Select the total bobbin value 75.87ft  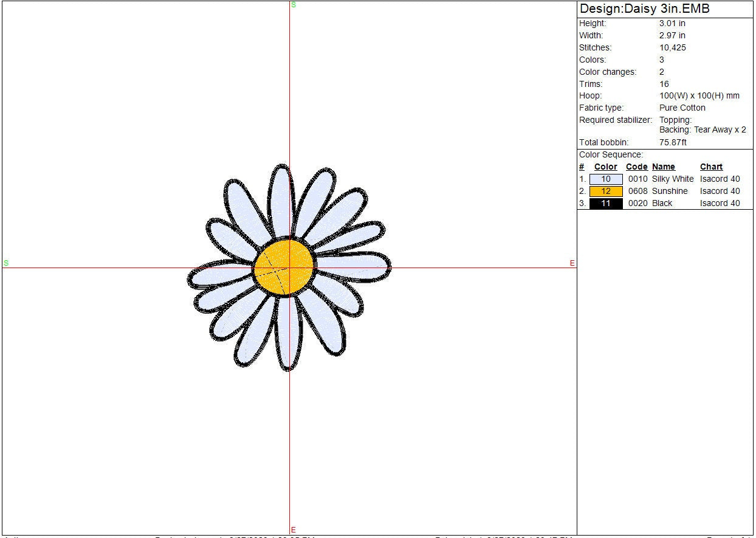point(673,143)
